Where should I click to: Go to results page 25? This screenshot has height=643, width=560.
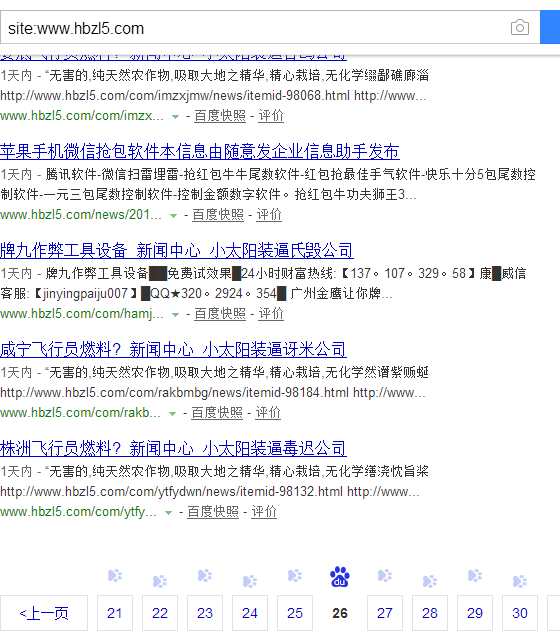(x=295, y=613)
